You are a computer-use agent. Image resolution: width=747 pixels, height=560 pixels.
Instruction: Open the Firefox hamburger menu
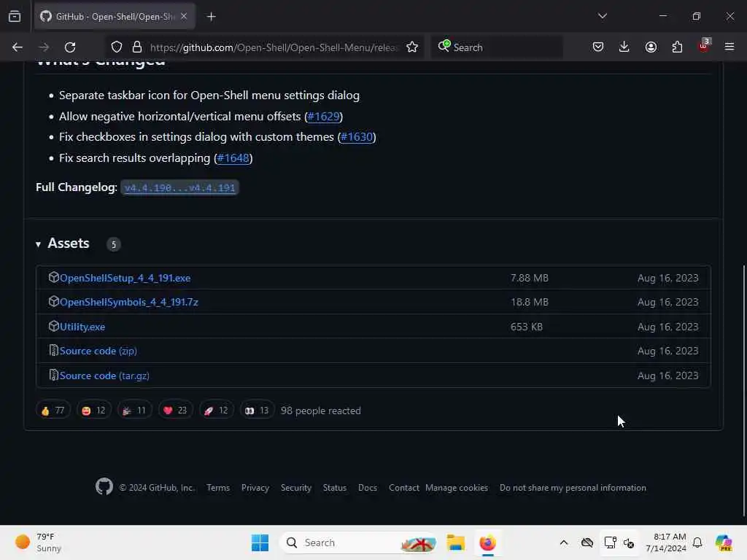pyautogui.click(x=729, y=47)
